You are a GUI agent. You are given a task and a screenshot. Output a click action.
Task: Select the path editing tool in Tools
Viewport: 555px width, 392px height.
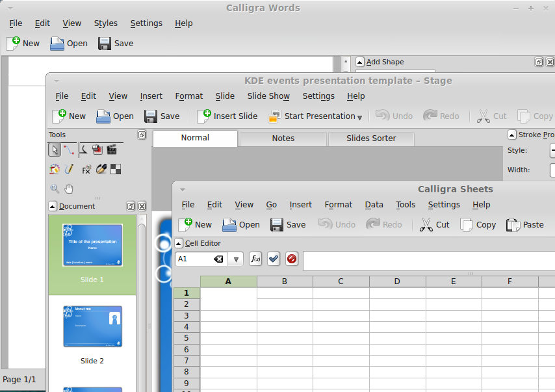(69, 150)
